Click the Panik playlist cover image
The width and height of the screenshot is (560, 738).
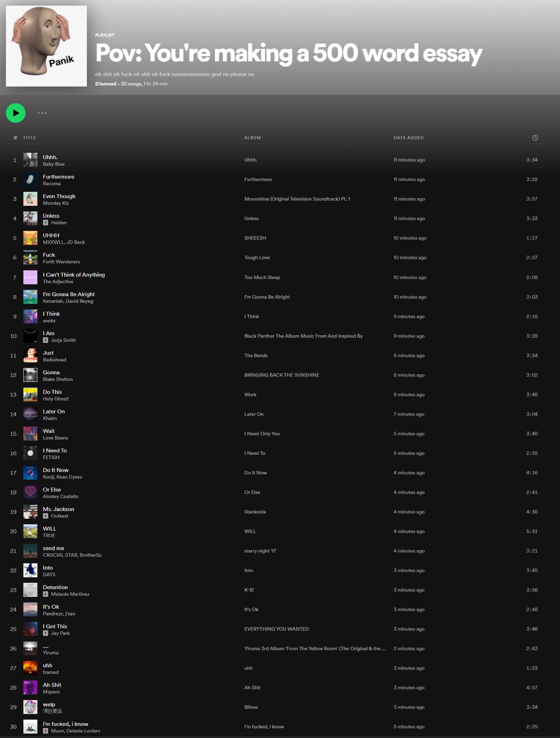tap(46, 46)
